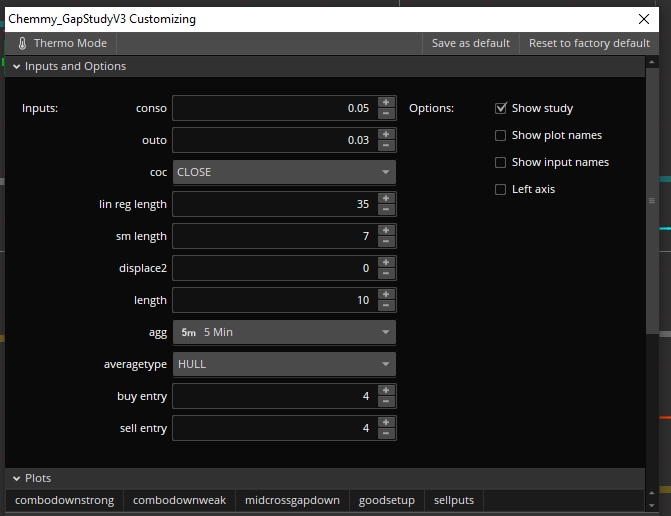Click the Thermo Mode thermometer icon

pos(23,43)
